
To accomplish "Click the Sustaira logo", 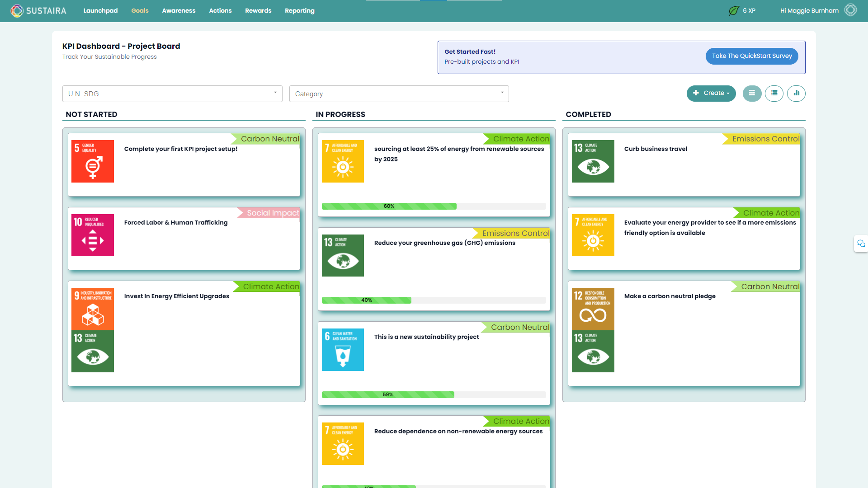I will click(38, 10).
